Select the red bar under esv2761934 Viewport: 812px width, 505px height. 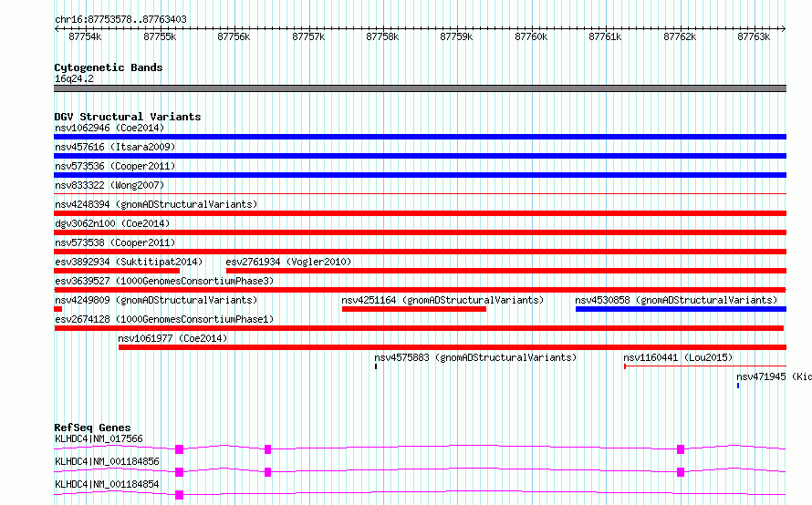click(x=506, y=271)
